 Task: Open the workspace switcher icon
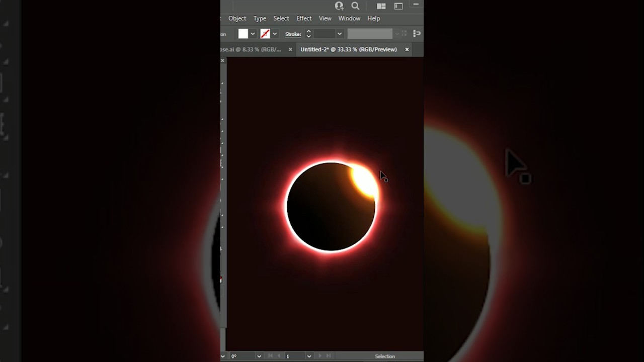click(x=398, y=6)
